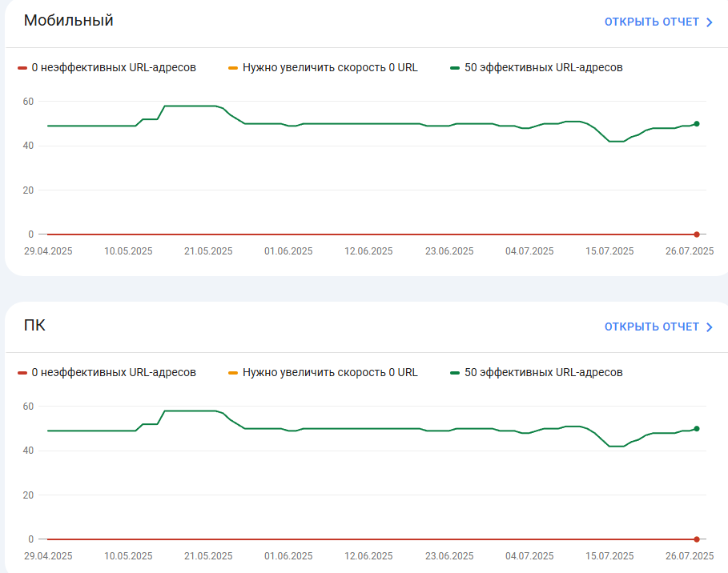Select green endpoint dot on PC chart
The height and width of the screenshot is (573, 728).
point(697,429)
